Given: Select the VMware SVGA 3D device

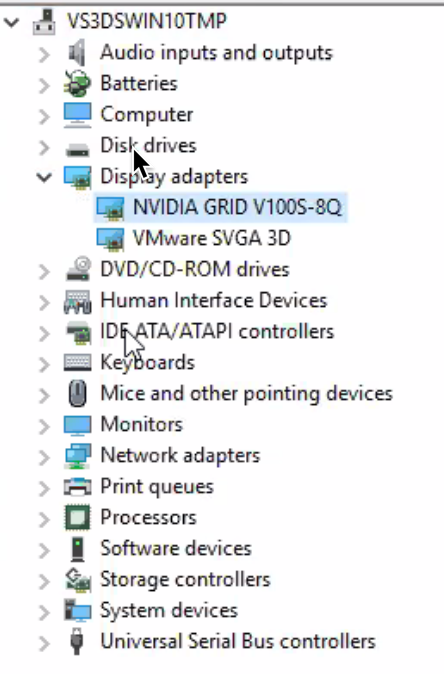Looking at the screenshot, I should coord(212,238).
